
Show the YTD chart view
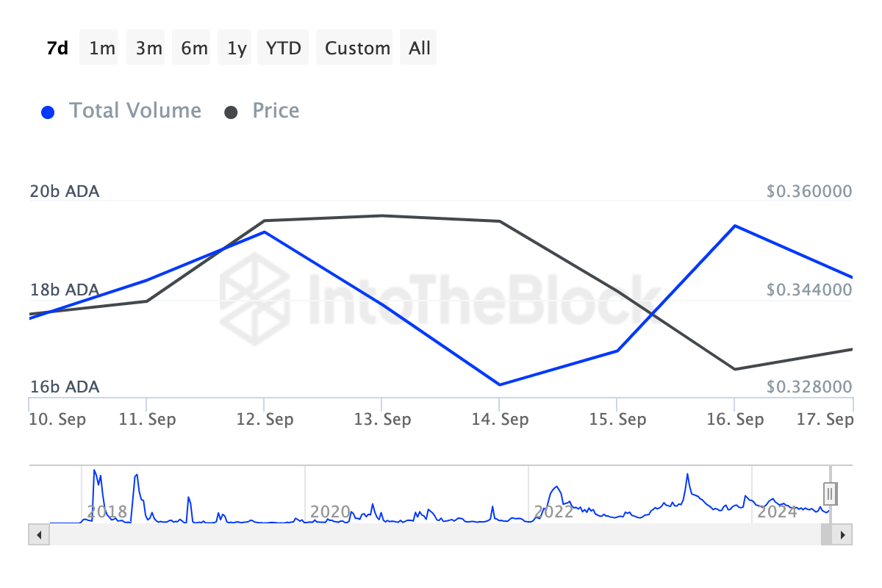283,47
